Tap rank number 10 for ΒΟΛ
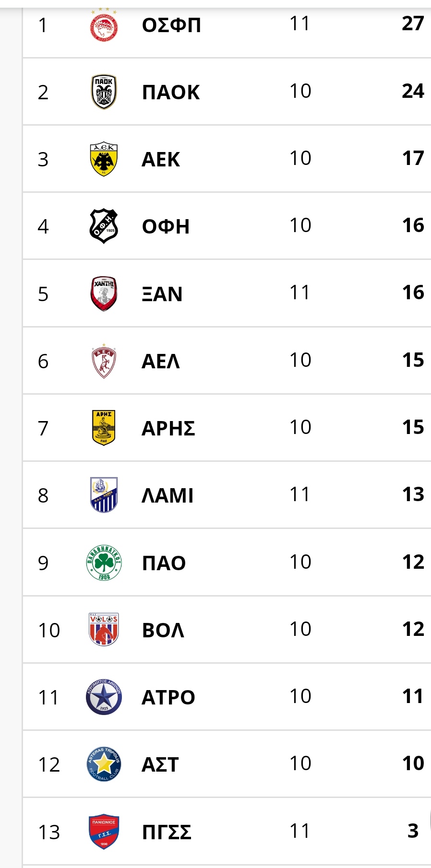Screen dimensions: 431x868 coord(49,630)
